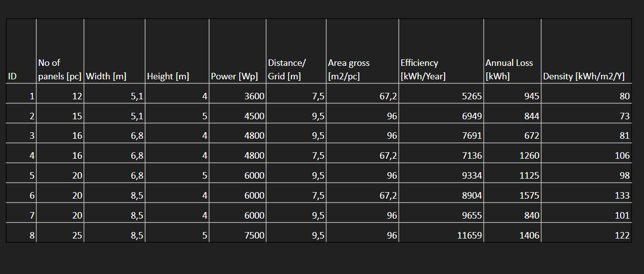Click the Area gross header cell
This screenshot has height=274, width=644.
[349, 69]
